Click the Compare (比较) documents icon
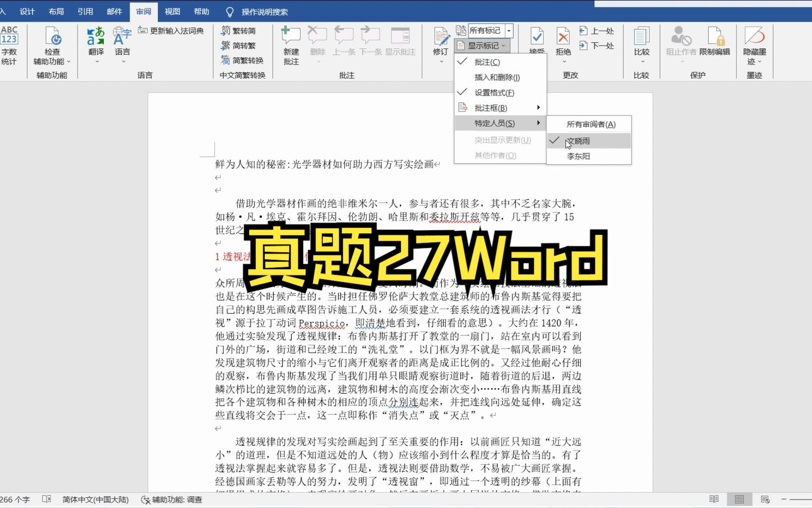The width and height of the screenshot is (812, 508). pos(641,37)
